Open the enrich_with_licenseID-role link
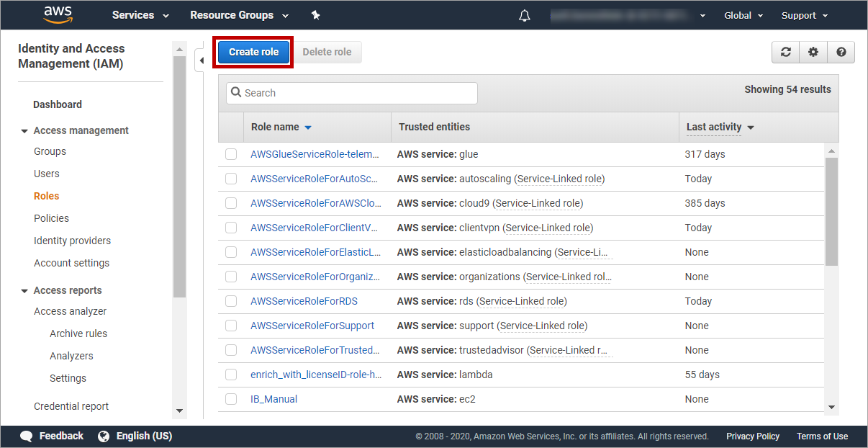 pyautogui.click(x=316, y=375)
